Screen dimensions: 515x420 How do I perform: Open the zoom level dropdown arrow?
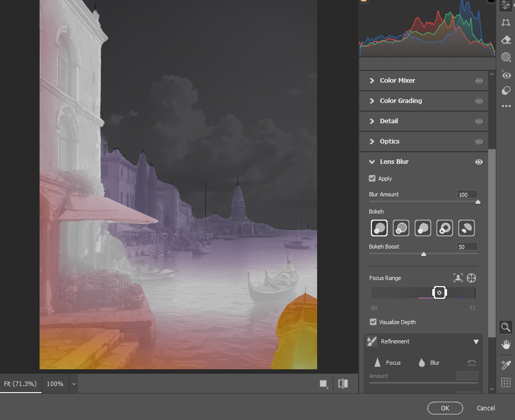point(74,384)
